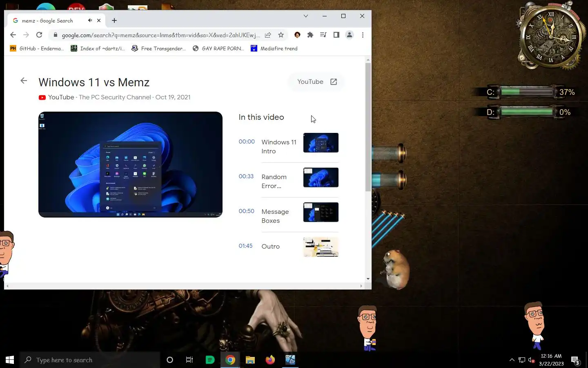Click the address bar URL field
Screen dimensions: 588x368
coord(160,35)
